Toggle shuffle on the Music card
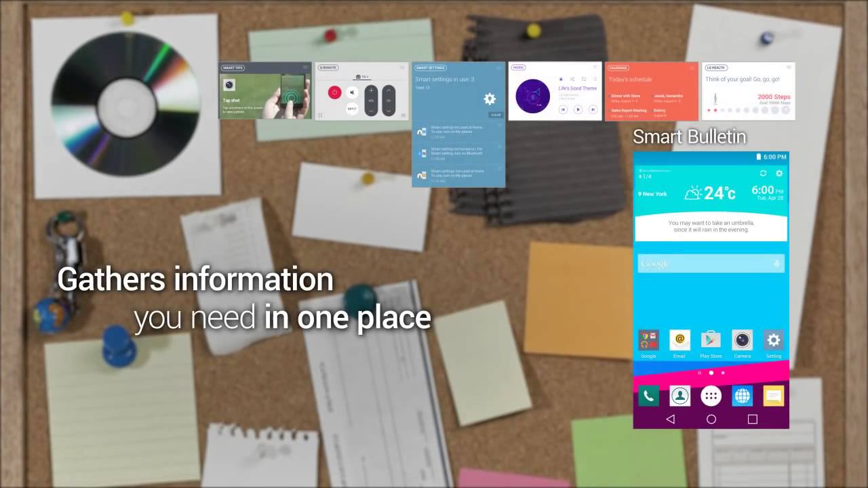The height and width of the screenshot is (488, 868). pos(572,79)
